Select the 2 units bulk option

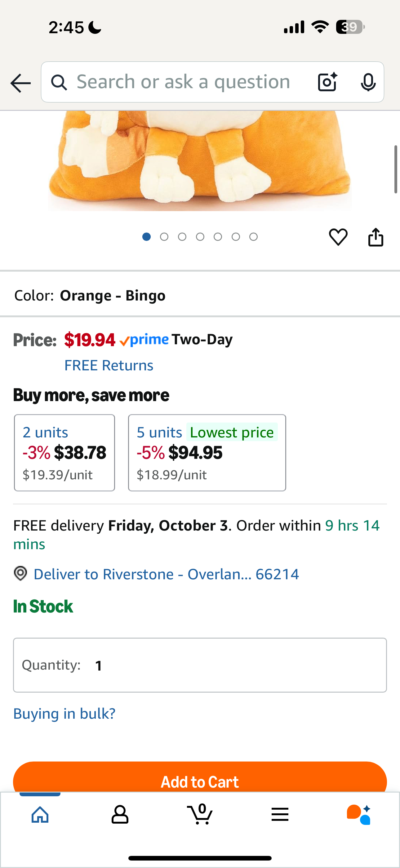tap(64, 453)
